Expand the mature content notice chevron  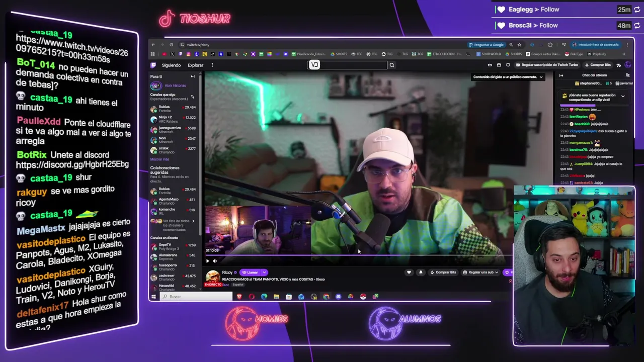pyautogui.click(x=541, y=77)
